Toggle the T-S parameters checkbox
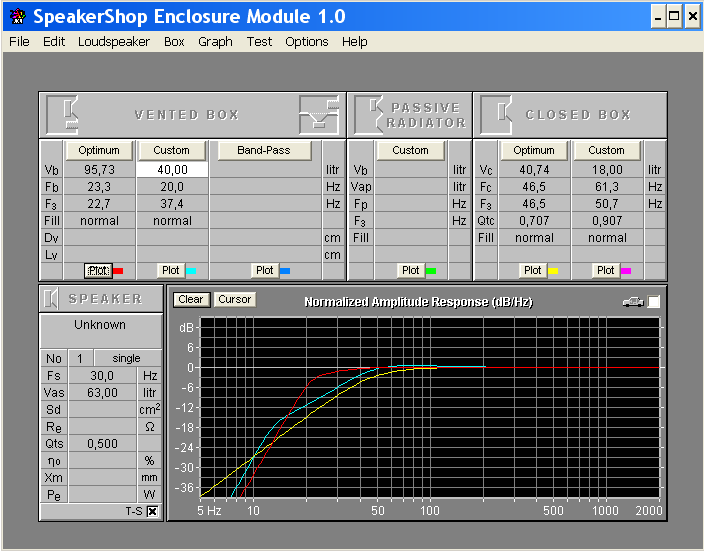Image resolution: width=704 pixels, height=551 pixels. [153, 511]
